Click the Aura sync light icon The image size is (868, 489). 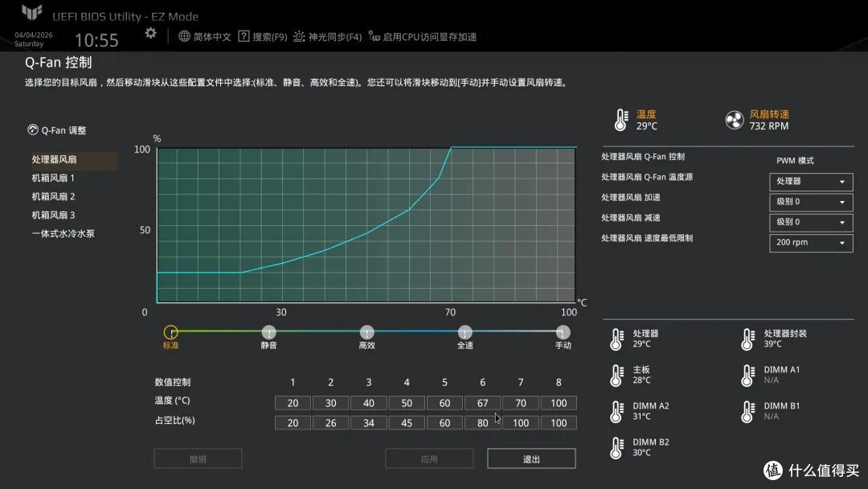[x=299, y=36]
